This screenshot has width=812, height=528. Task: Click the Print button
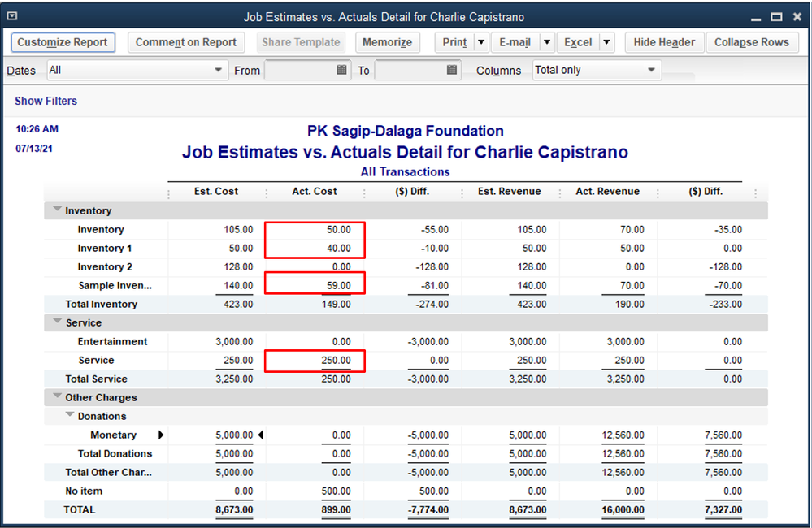point(454,42)
